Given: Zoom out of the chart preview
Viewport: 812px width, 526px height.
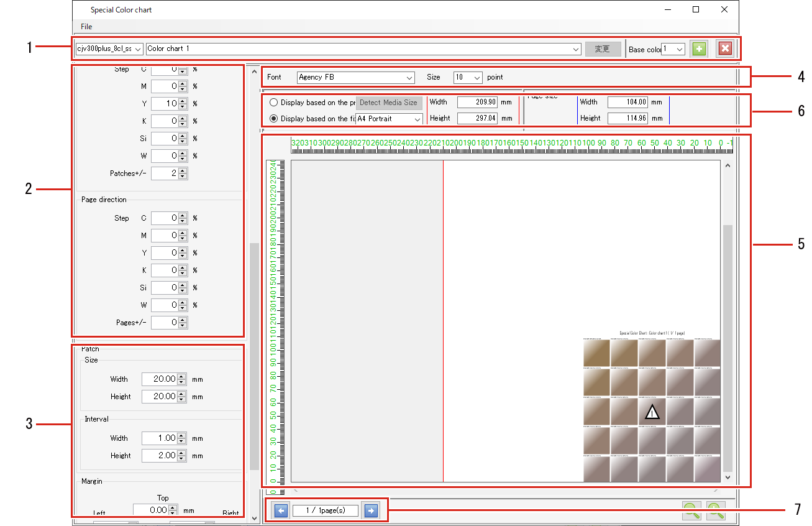Looking at the screenshot, I should [x=691, y=511].
